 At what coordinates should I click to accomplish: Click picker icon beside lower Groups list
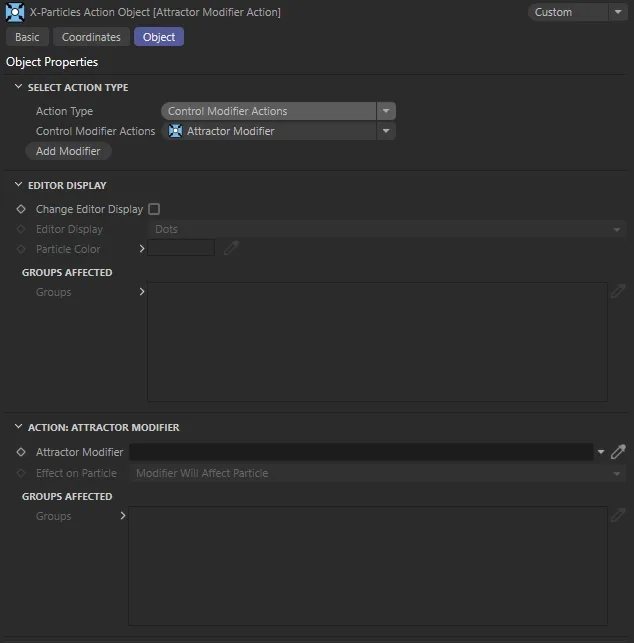pyautogui.click(x=618, y=516)
